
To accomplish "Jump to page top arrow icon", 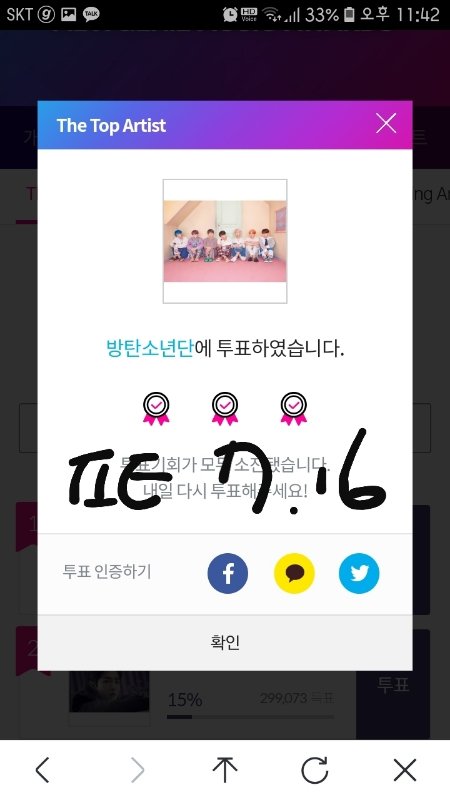I will point(225,769).
